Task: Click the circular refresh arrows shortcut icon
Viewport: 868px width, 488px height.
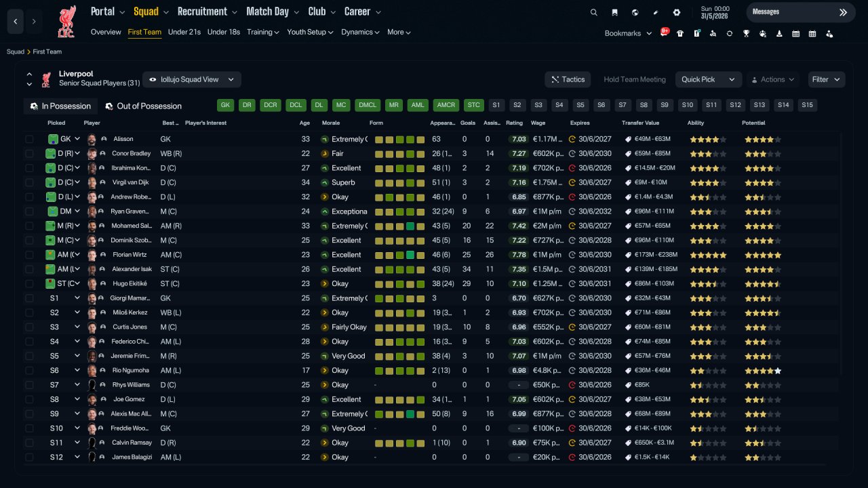Action: click(x=730, y=33)
